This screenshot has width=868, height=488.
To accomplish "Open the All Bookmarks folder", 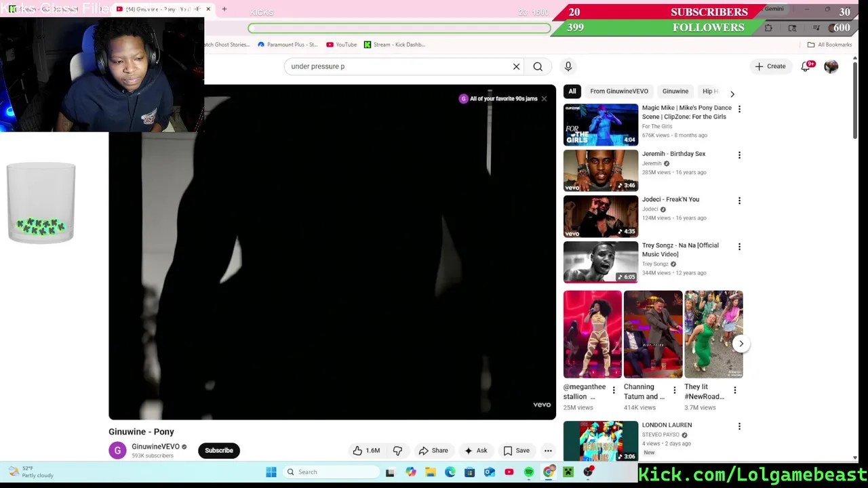I will click(x=829, y=45).
